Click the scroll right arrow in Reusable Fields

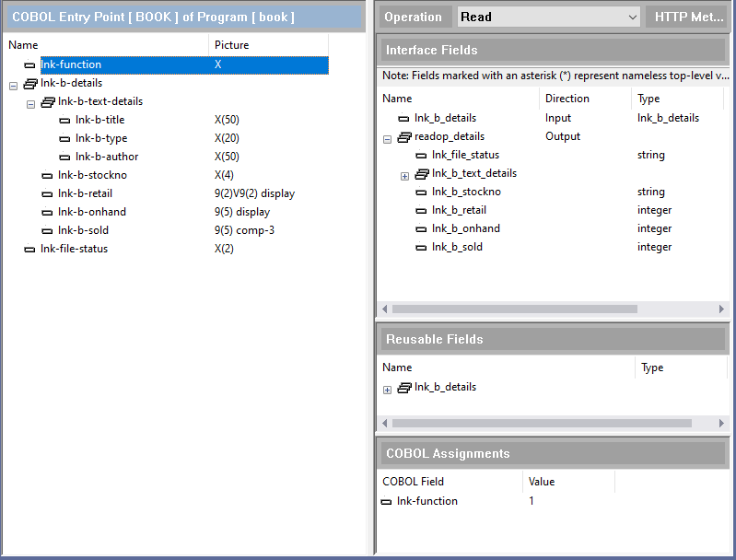tap(721, 423)
